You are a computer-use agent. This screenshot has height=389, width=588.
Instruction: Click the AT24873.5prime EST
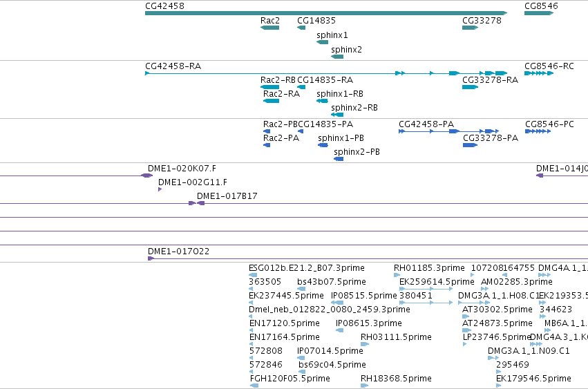click(x=466, y=330)
